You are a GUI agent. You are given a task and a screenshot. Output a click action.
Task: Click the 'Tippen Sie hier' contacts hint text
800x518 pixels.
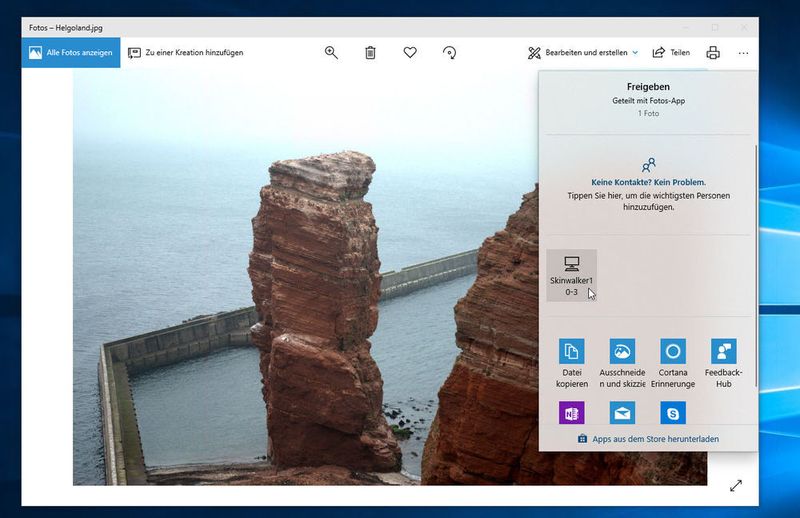click(648, 202)
